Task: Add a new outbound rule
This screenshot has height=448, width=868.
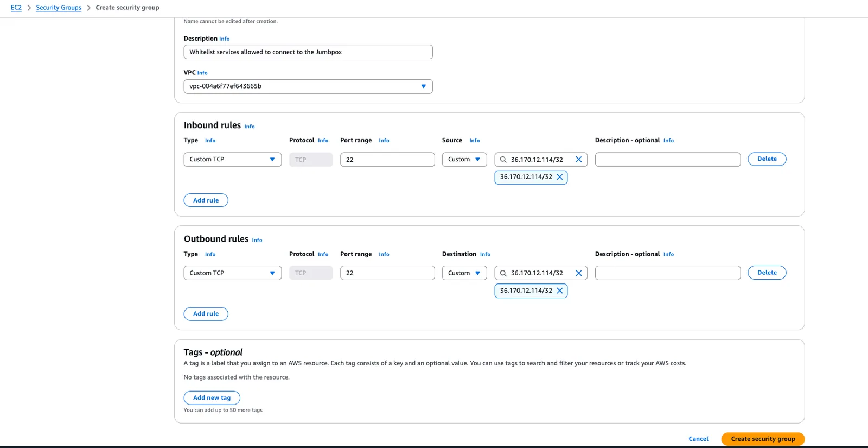Action: (x=206, y=314)
